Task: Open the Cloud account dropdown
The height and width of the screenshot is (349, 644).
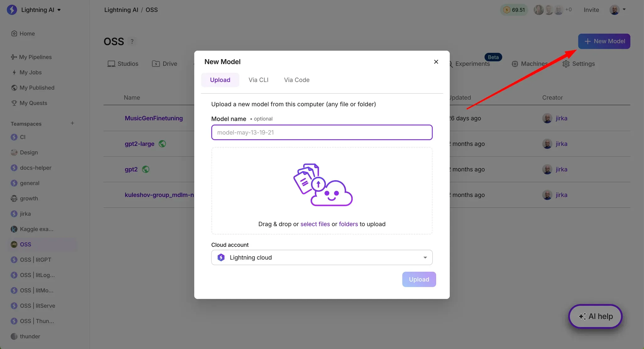Action: [x=322, y=258]
